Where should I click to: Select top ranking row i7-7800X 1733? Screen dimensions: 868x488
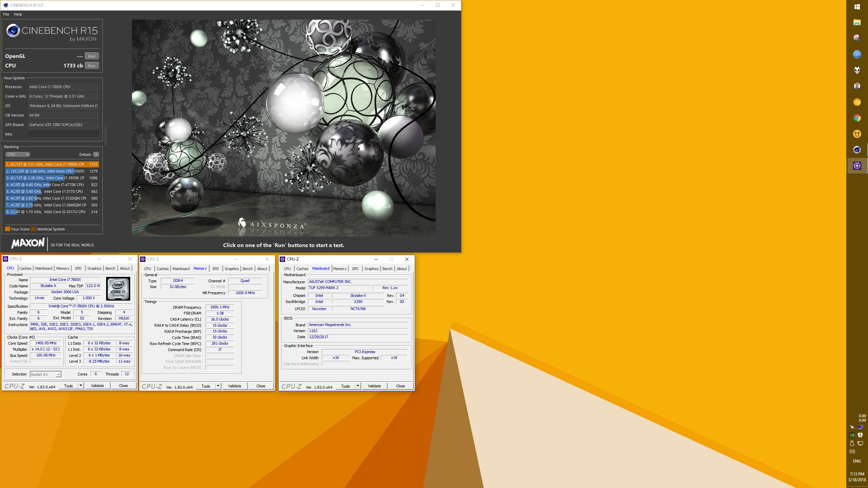[52, 164]
